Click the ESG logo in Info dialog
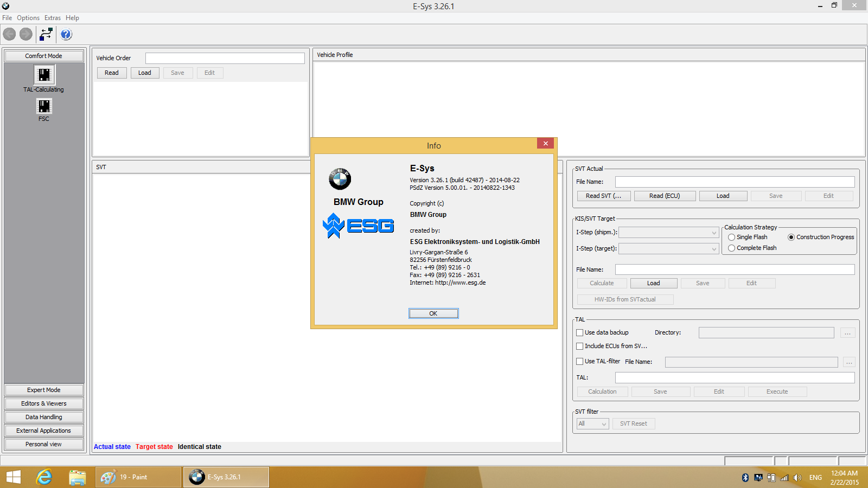Image resolution: width=868 pixels, height=488 pixels. [359, 226]
